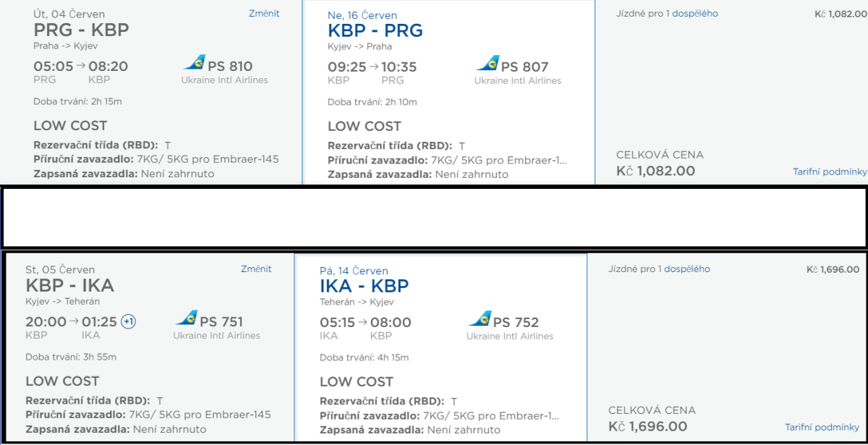
Task: Open Tarifní podmínky for the Kč 1,696.00 fare
Action: tap(822, 427)
